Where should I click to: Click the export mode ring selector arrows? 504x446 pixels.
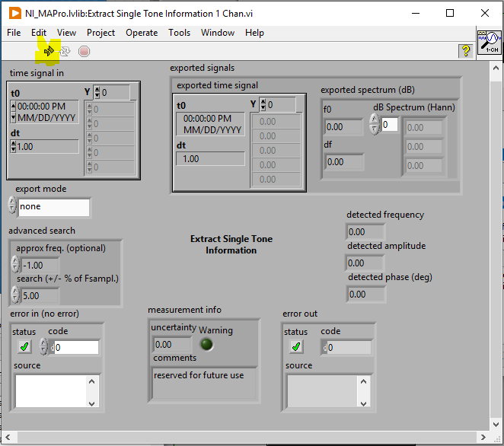pyautogui.click(x=12, y=206)
